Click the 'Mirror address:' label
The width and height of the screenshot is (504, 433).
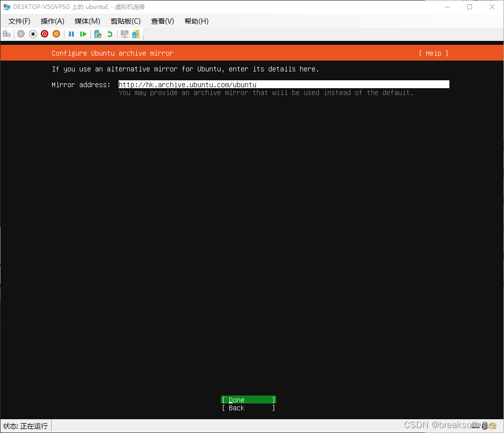point(81,85)
